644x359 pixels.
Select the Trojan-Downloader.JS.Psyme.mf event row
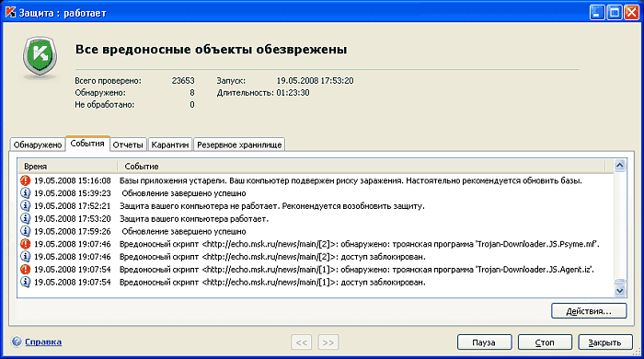[x=360, y=244]
